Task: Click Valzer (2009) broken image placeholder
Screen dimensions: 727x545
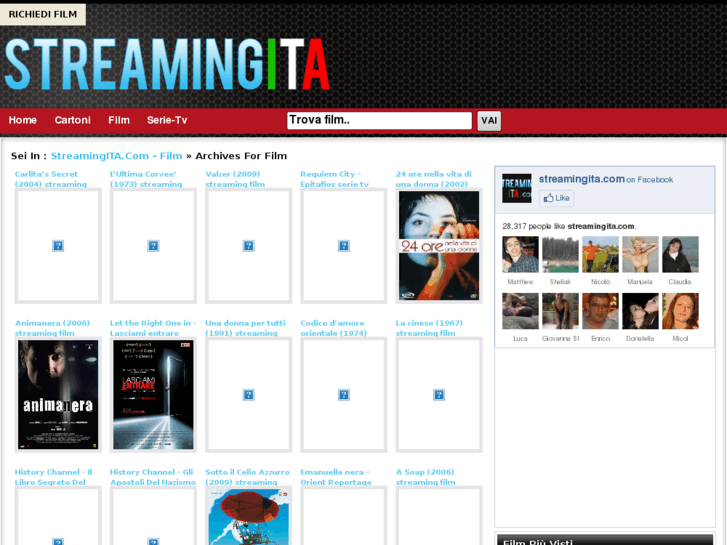Action: coord(249,246)
